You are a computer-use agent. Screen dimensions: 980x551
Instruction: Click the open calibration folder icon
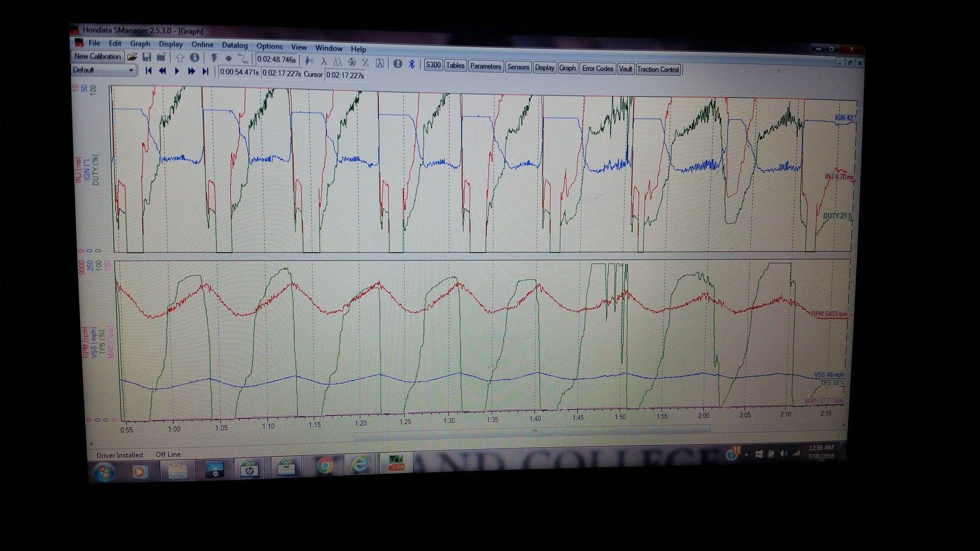[132, 57]
